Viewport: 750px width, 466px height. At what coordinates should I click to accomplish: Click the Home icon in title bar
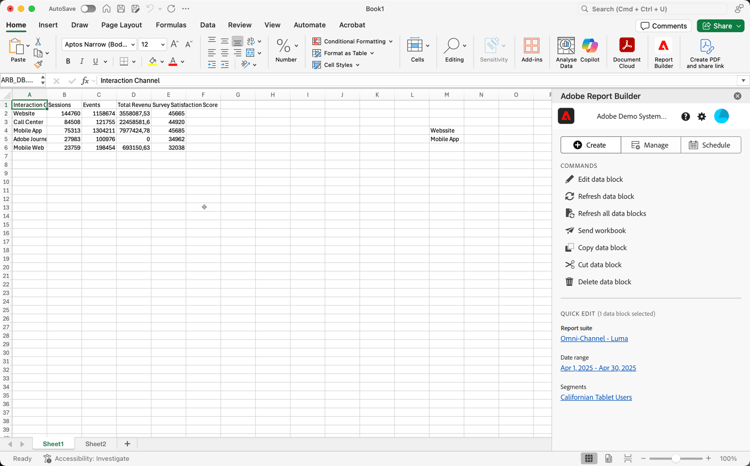pyautogui.click(x=107, y=9)
